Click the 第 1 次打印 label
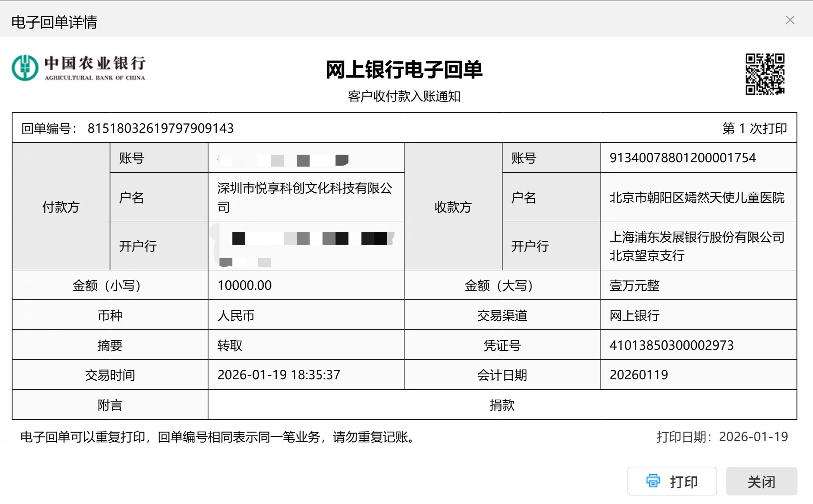This screenshot has height=504, width=813. (x=748, y=128)
